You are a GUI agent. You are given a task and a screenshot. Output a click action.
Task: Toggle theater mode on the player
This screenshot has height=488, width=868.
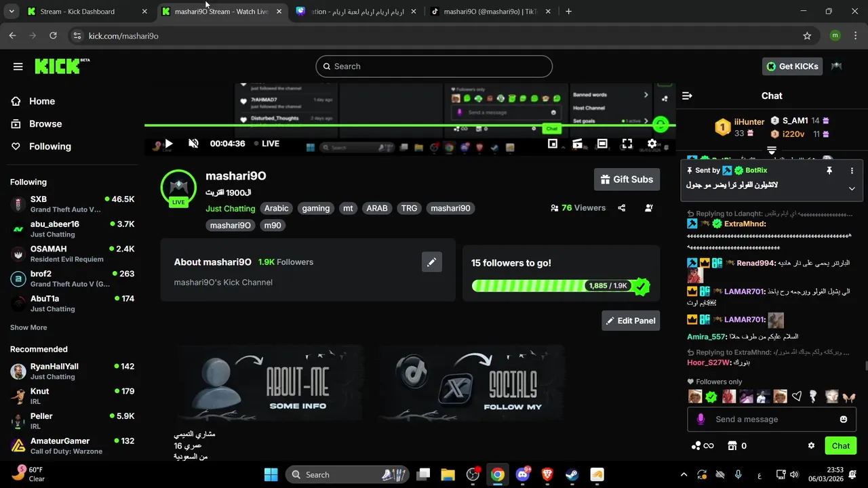[602, 144]
